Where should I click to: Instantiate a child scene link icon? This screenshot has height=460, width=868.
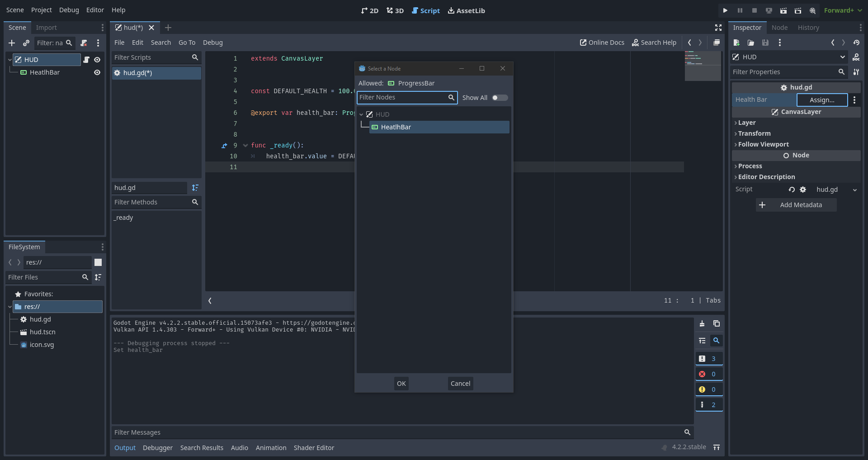(26, 43)
